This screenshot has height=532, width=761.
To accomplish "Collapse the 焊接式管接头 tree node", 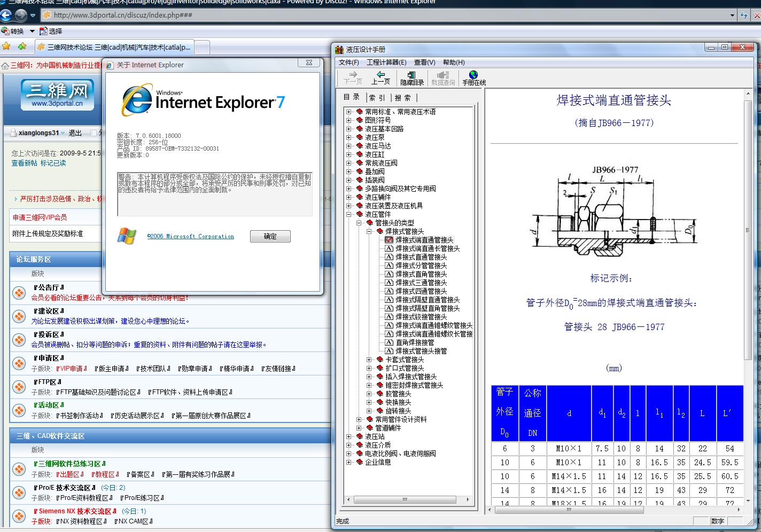I will [369, 231].
